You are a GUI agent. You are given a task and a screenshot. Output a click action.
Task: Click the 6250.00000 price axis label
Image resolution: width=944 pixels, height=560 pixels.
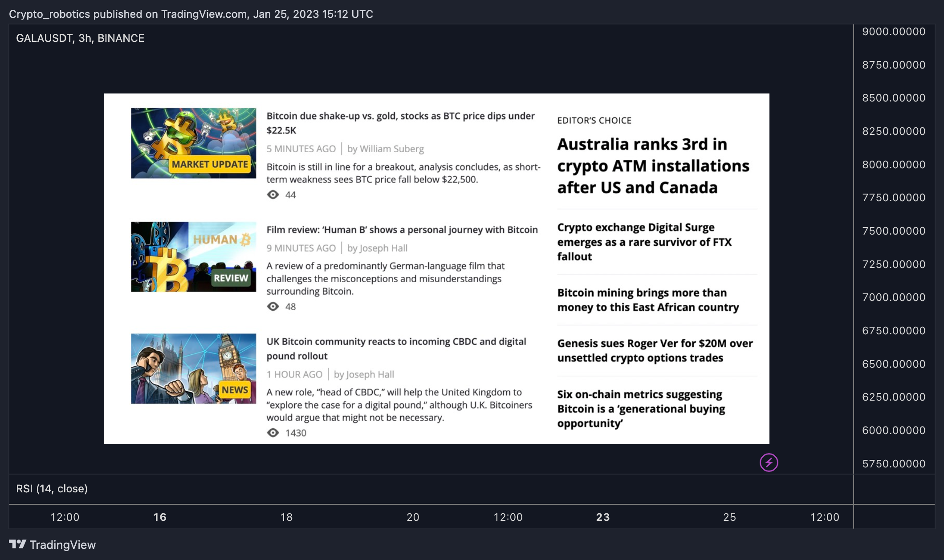pos(894,397)
